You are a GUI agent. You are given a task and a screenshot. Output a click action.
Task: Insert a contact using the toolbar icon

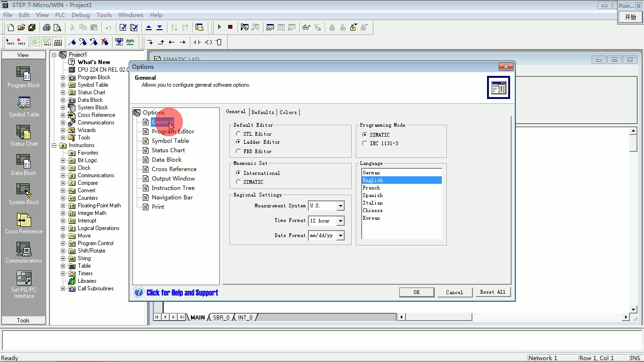(x=197, y=42)
